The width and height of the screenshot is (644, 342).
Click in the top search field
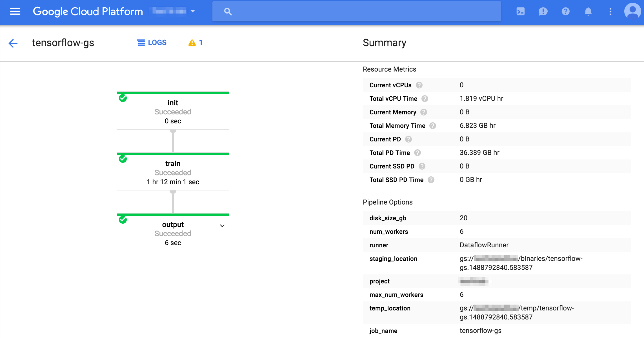coord(356,12)
